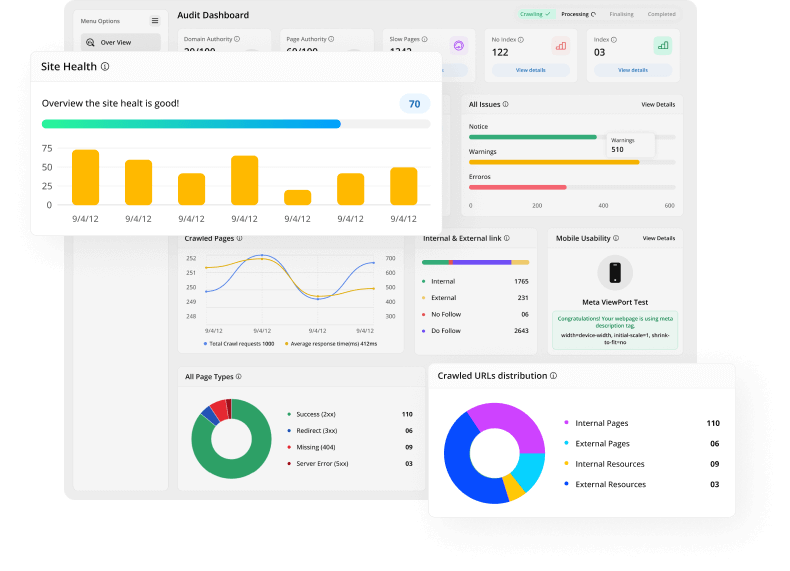Select the Processing status step
Image resolution: width=790 pixels, height=571 pixels.
(x=578, y=15)
